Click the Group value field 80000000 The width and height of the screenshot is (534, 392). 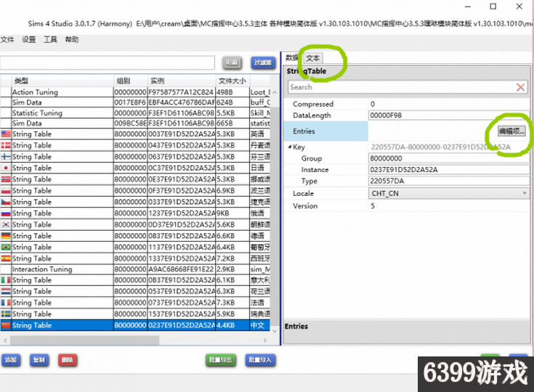[449, 158]
